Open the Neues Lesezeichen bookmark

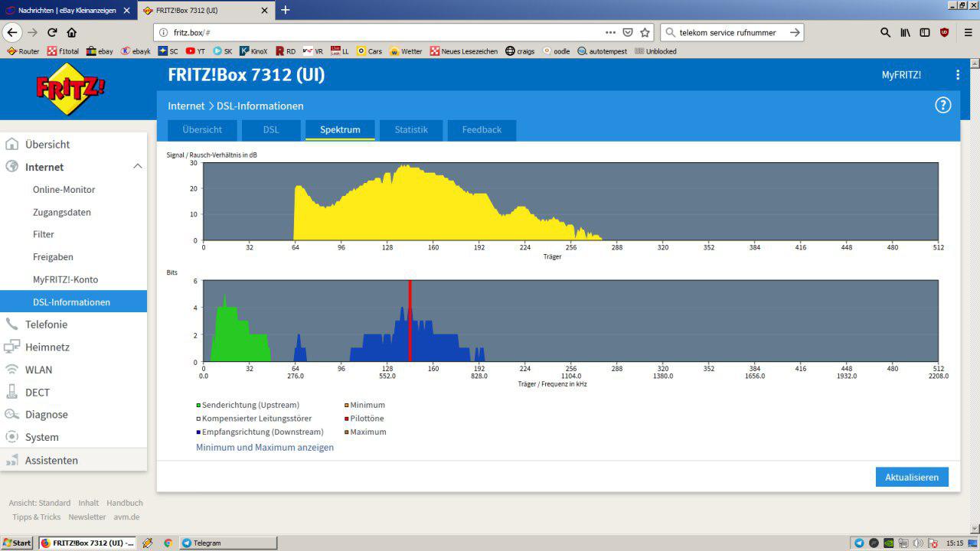[464, 51]
